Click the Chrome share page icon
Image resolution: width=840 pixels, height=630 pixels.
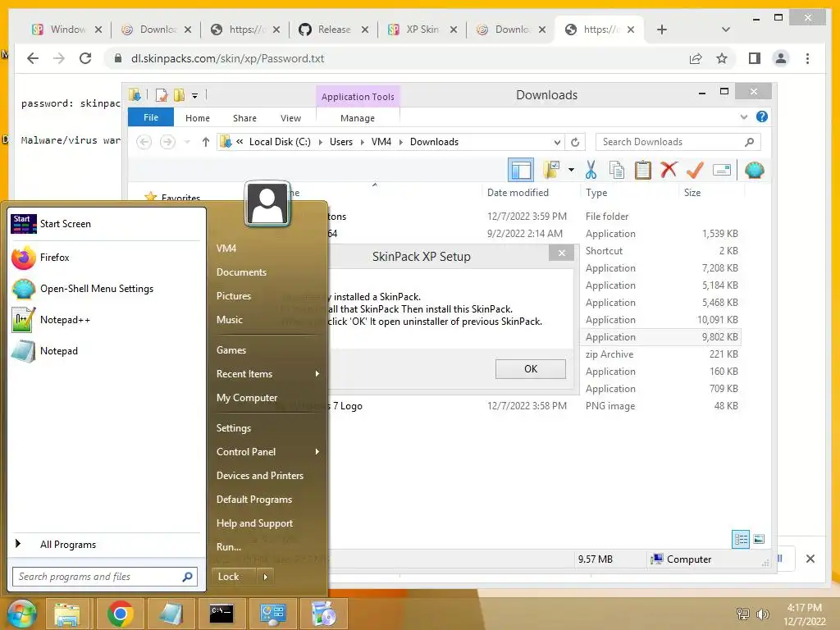coord(696,58)
